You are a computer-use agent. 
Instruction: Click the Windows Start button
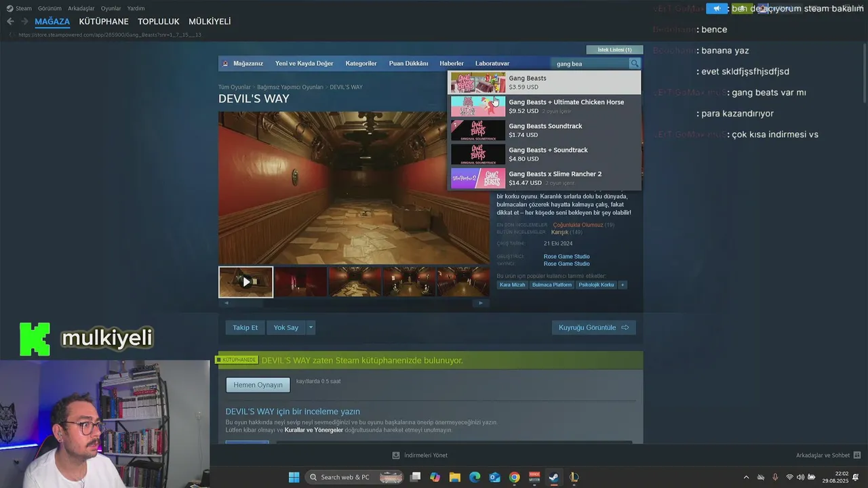(294, 477)
